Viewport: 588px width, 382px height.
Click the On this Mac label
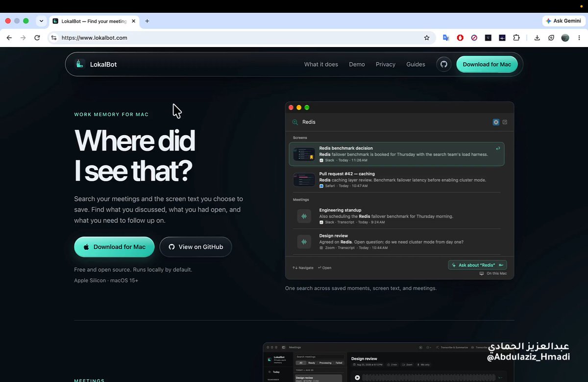[x=493, y=273]
